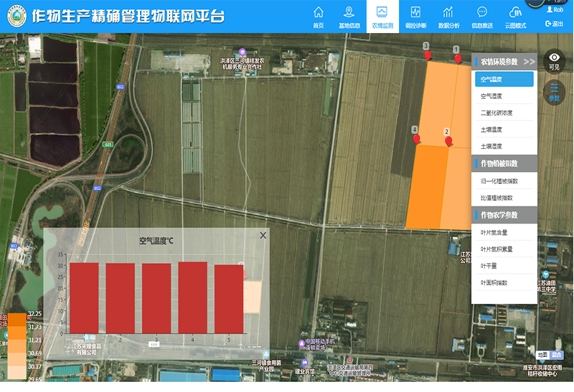Collapse panel with >> arrows
Screen dimensions: 574x392
click(530, 62)
